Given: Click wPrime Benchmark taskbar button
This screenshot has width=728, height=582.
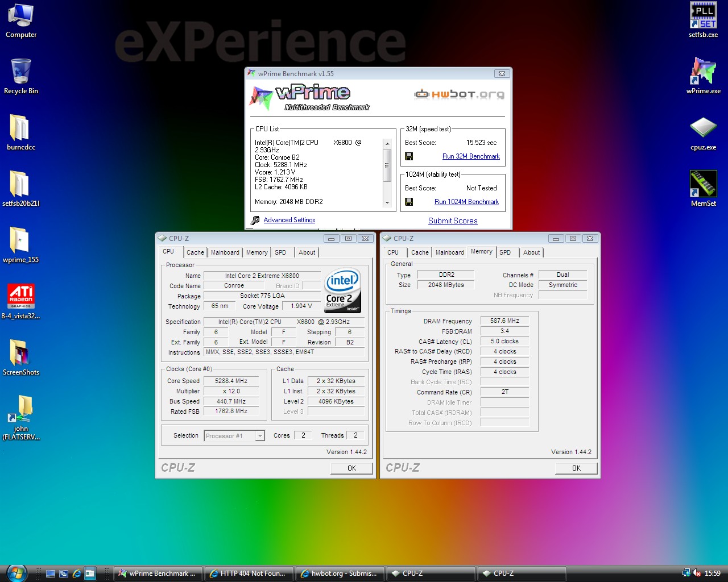Looking at the screenshot, I should click(158, 573).
